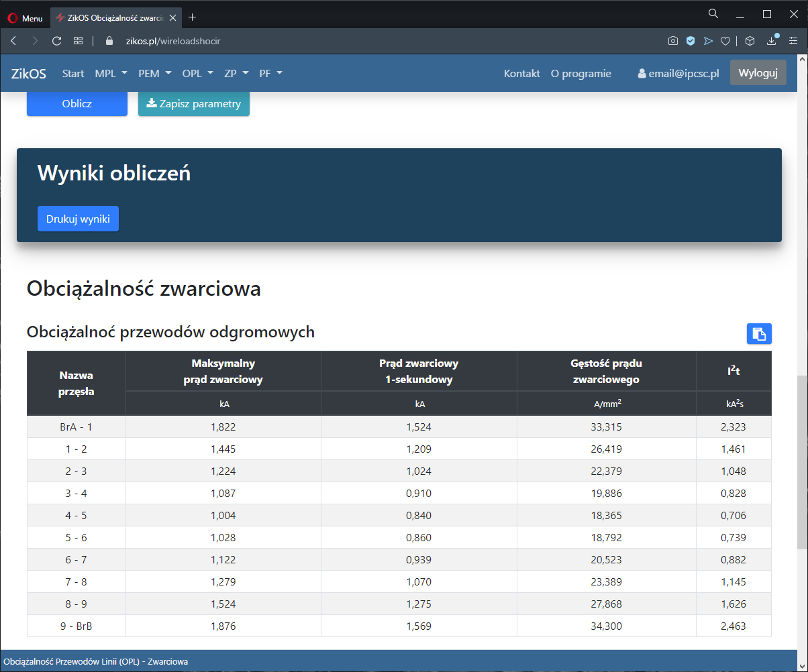The width and height of the screenshot is (808, 672).
Task: Reload the page with the refresh icon
Action: [x=56, y=41]
